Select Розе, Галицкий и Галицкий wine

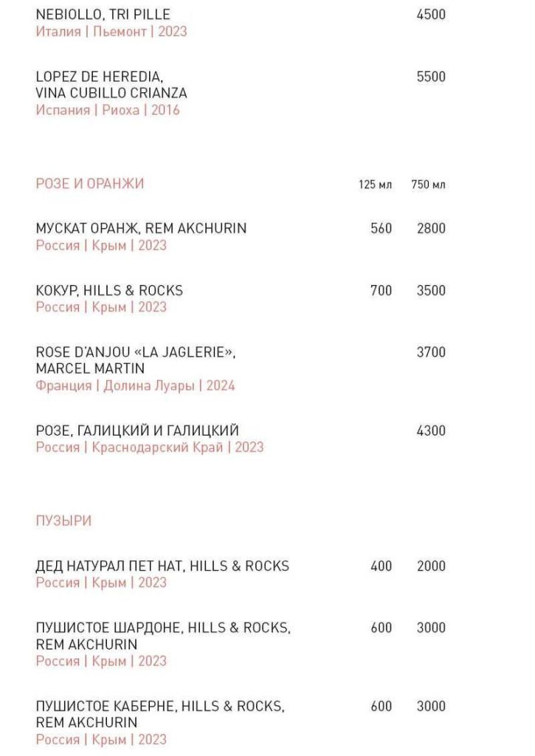point(137,430)
